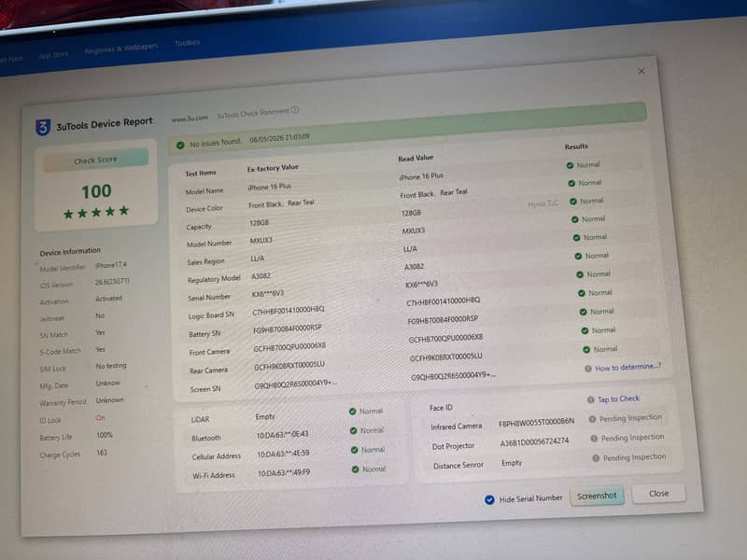Click the green check icon next to No issues found
This screenshot has width=747, height=560.
(x=180, y=146)
